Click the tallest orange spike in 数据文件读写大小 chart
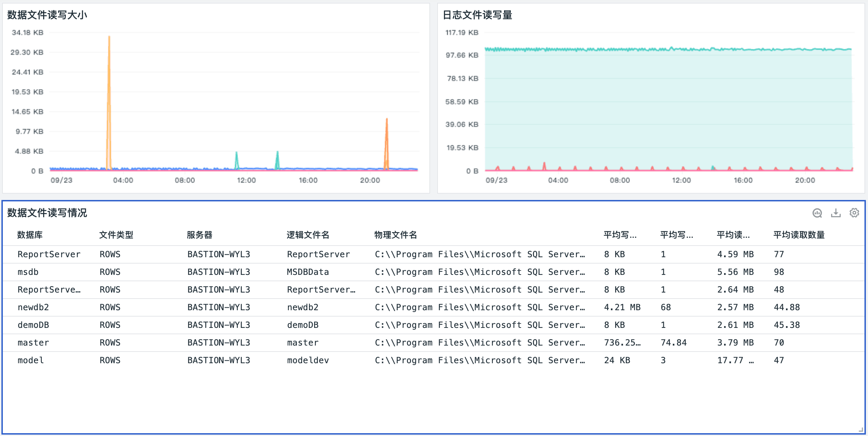The width and height of the screenshot is (868, 436). pyautogui.click(x=109, y=102)
